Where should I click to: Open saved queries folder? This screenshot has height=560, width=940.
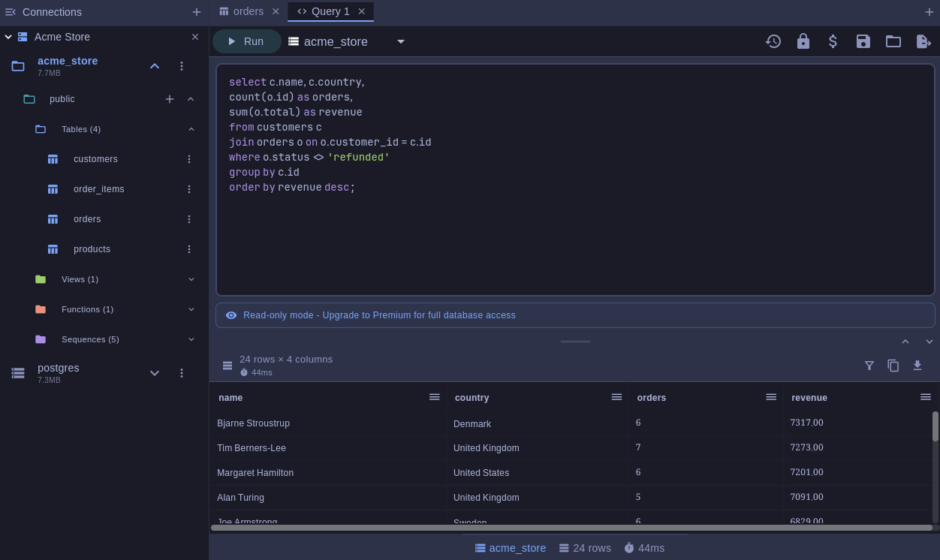click(x=893, y=41)
